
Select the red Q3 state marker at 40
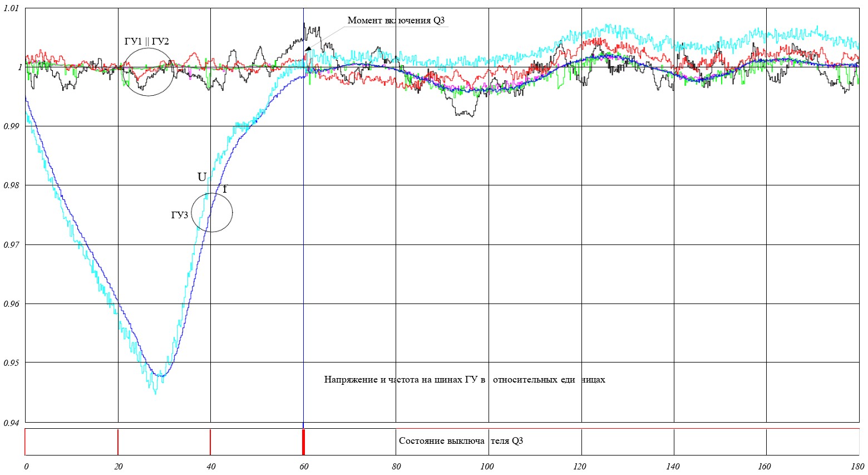(210, 442)
